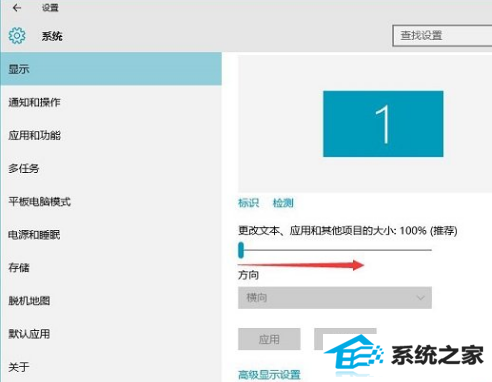Go back with the arrow icon
This screenshot has width=492, height=382.
pos(17,8)
